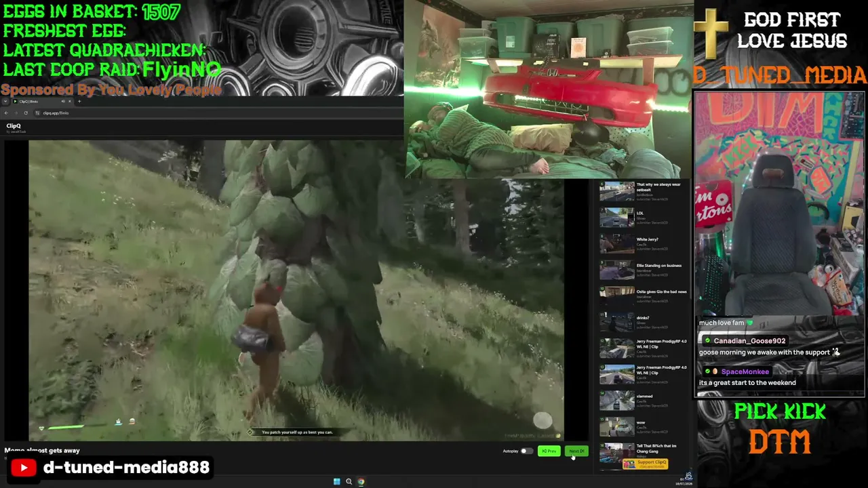The width and height of the screenshot is (868, 488).
Task: Open clip thumbnail 'That why we always wear seitbealt'
Action: pos(616,191)
